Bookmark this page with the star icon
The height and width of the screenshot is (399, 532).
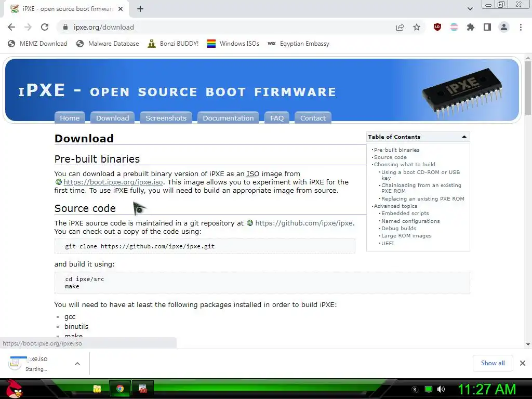point(417,27)
